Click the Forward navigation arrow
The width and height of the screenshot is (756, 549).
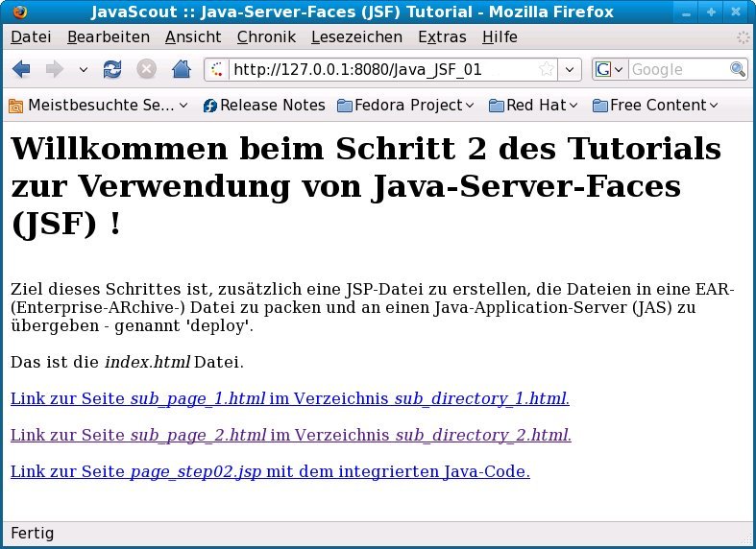tap(55, 69)
